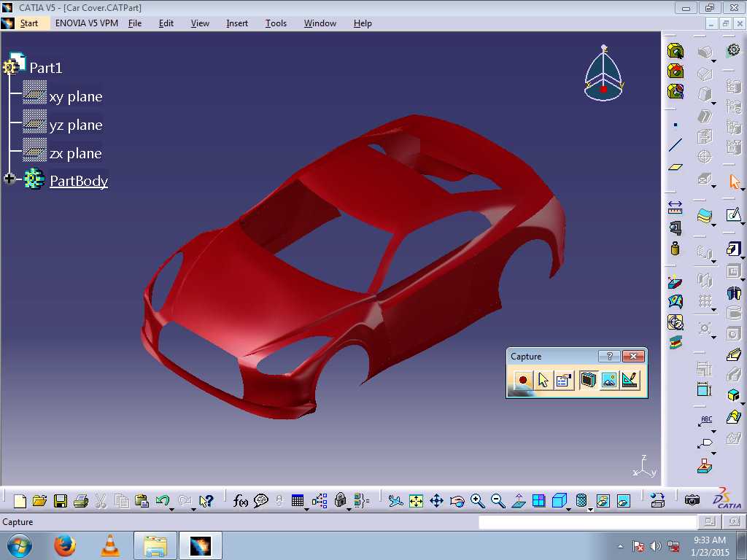The height and width of the screenshot is (560, 747).
Task: Toggle Pixel mode in Capture toolbar
Action: (x=609, y=380)
